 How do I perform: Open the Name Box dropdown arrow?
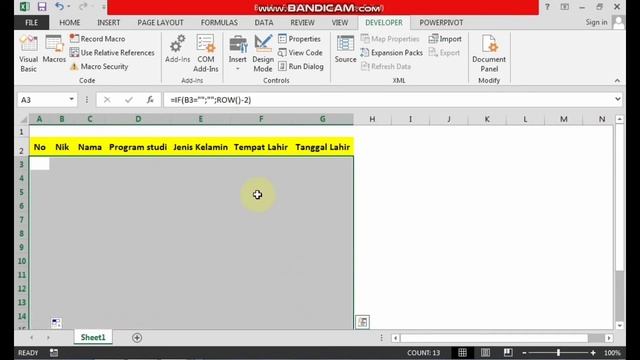pyautogui.click(x=71, y=99)
